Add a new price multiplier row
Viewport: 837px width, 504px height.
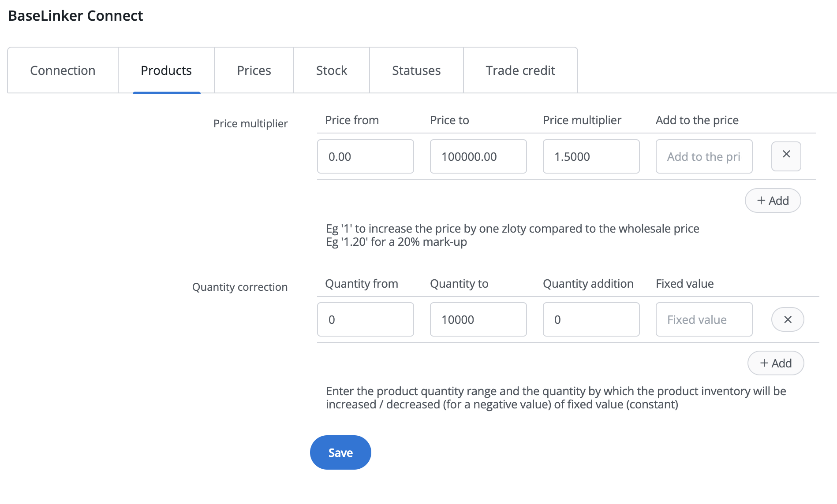(773, 200)
